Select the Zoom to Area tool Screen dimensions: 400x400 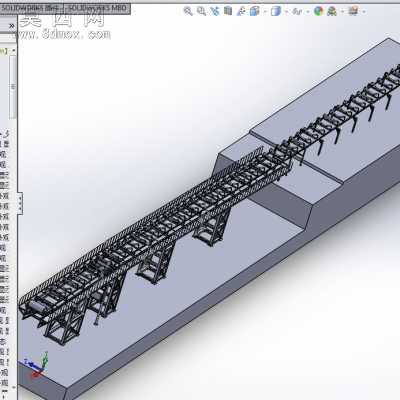click(x=201, y=11)
